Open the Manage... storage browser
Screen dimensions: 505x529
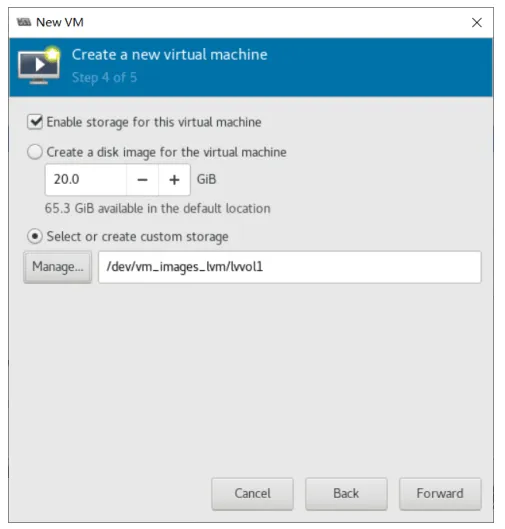click(58, 267)
